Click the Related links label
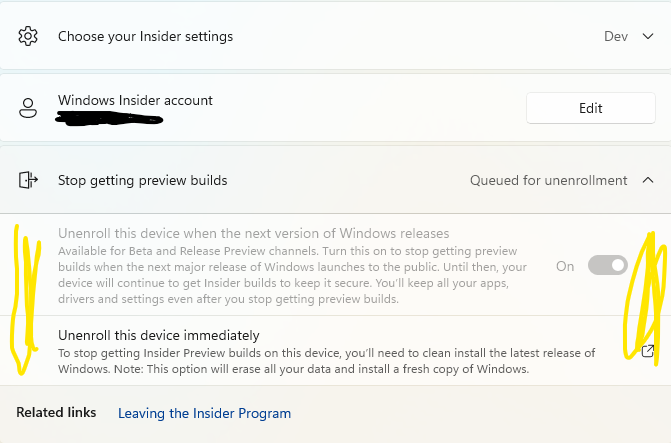The height and width of the screenshot is (443, 671). tap(56, 413)
